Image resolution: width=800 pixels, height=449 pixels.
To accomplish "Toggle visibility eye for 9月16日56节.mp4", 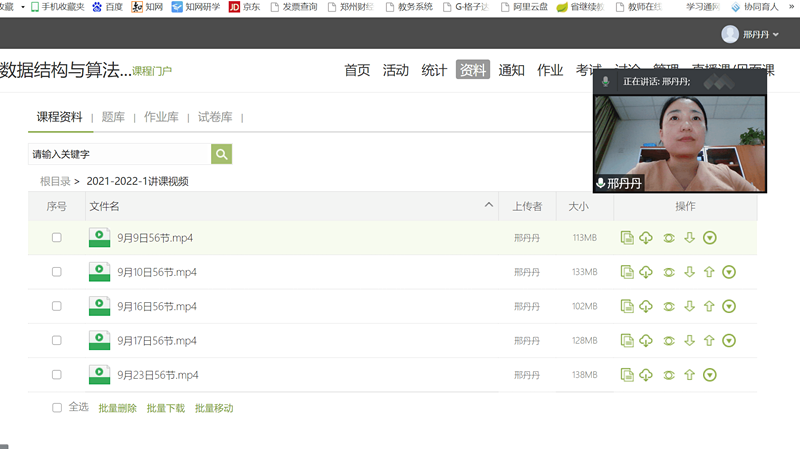I will coord(669,307).
